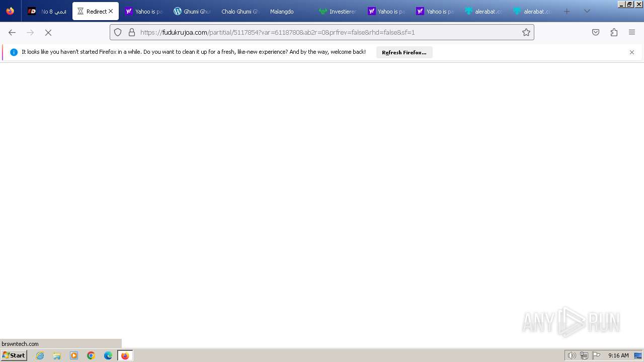Launch Microsoft Edge from taskbar
644x362 pixels.
[108, 355]
